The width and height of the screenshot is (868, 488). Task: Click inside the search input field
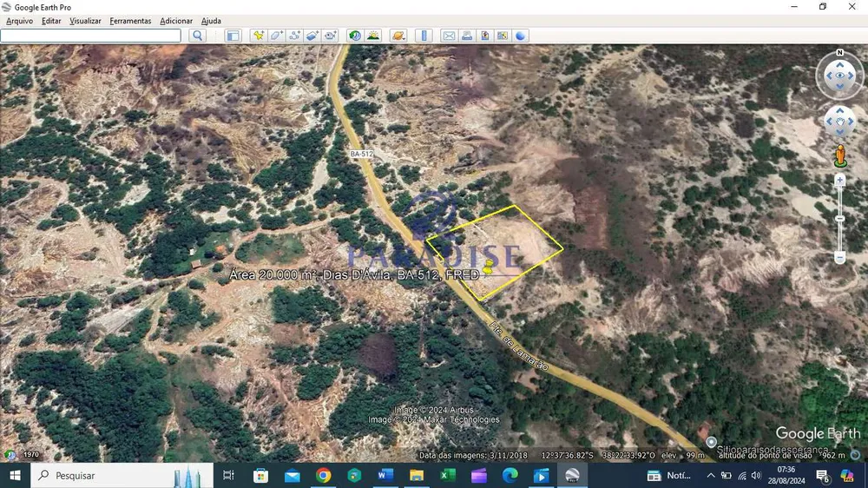tap(91, 36)
